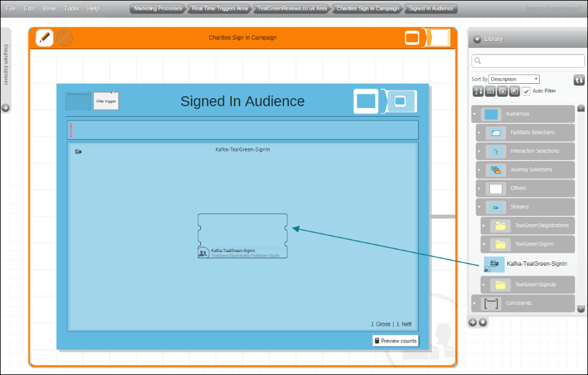Click Library scrollbar down button
The height and width of the screenshot is (375, 588).
click(x=581, y=309)
